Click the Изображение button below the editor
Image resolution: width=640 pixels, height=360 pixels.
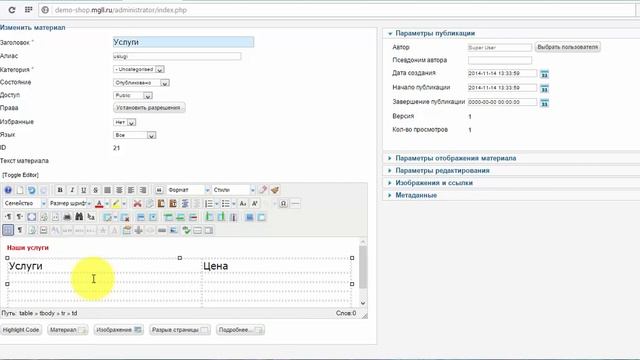pyautogui.click(x=118, y=330)
